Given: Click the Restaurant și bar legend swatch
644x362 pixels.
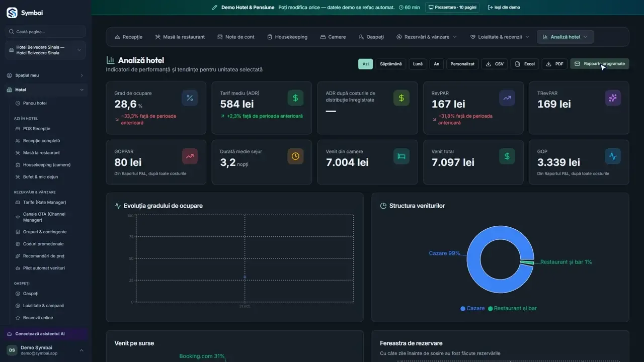Looking at the screenshot, I should point(491,308).
